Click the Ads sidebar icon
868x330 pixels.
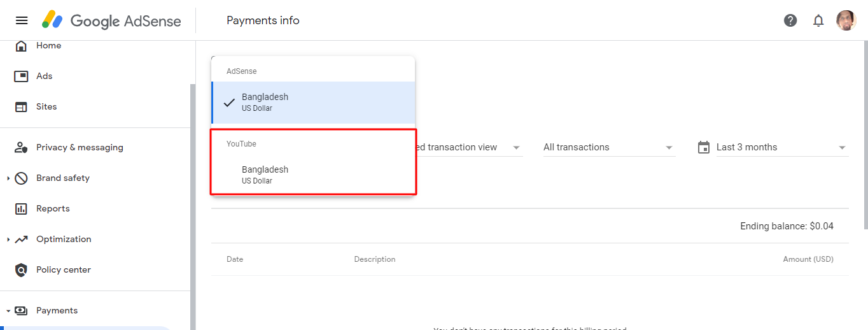(x=21, y=76)
